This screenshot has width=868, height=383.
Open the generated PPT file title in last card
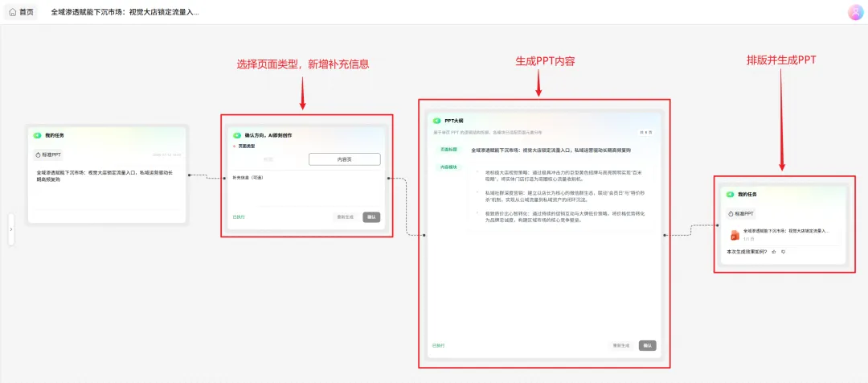click(786, 231)
